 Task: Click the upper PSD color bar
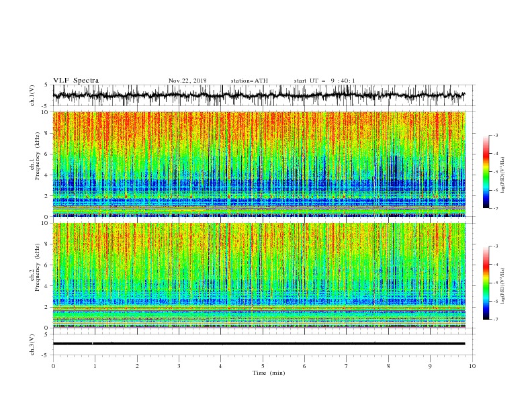coord(486,171)
